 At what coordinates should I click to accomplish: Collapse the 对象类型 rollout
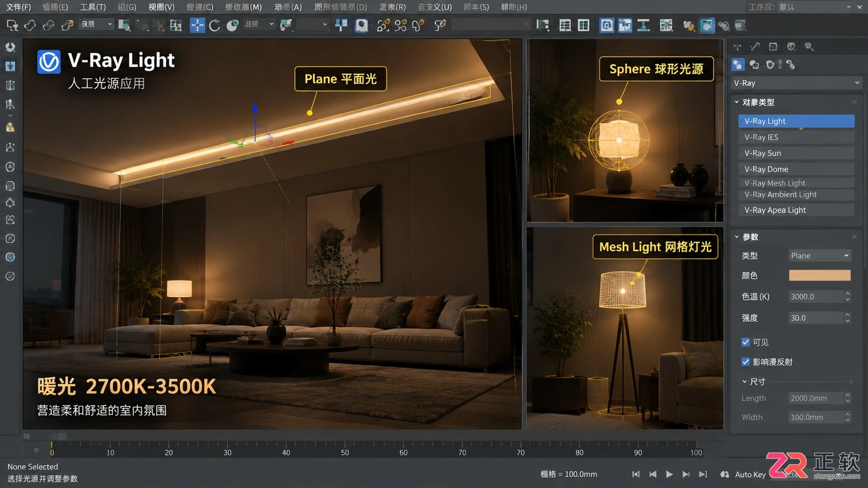pos(737,102)
